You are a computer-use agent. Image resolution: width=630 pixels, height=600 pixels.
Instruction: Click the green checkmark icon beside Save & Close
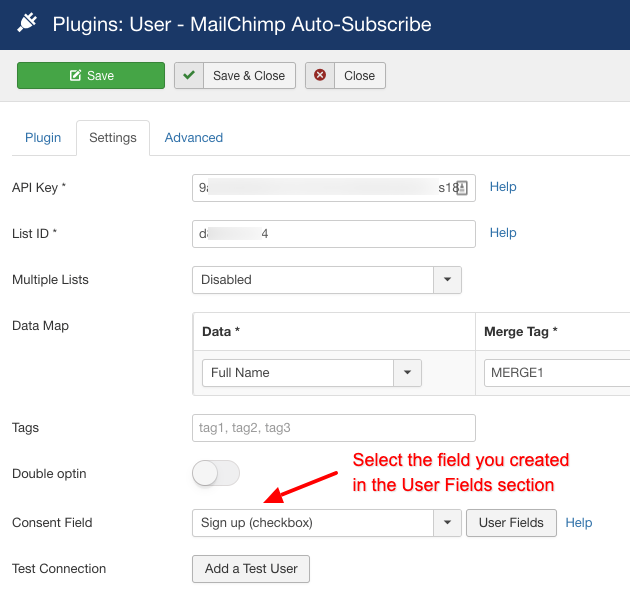tap(189, 76)
